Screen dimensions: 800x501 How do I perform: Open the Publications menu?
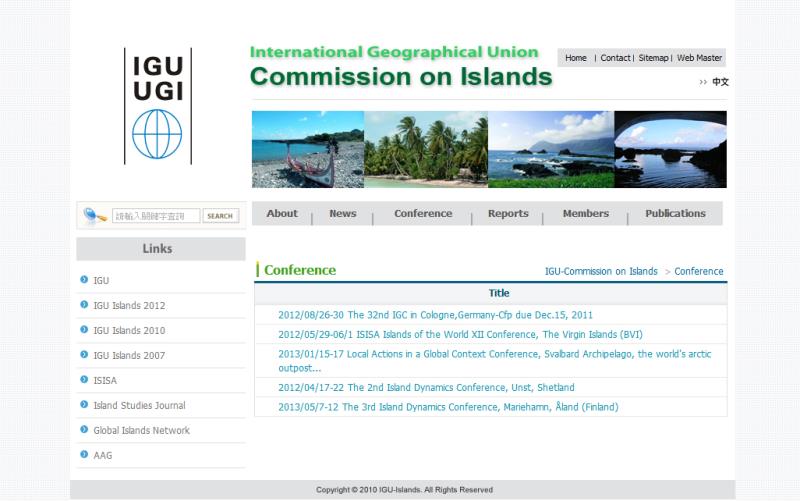[x=676, y=213]
